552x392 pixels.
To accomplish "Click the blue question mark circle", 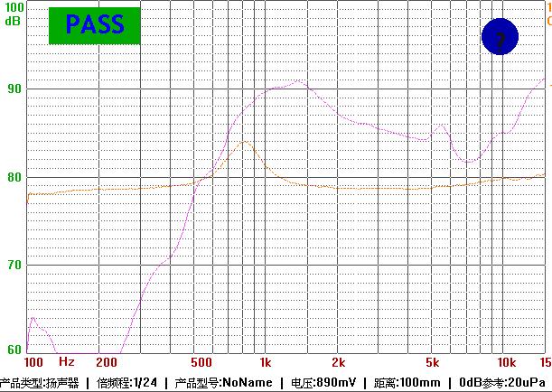I will 499,36.
